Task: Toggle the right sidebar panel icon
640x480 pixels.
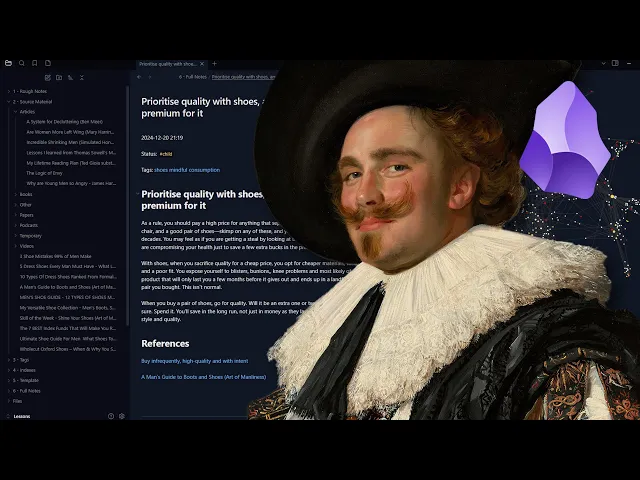Action: pyautogui.click(x=615, y=63)
